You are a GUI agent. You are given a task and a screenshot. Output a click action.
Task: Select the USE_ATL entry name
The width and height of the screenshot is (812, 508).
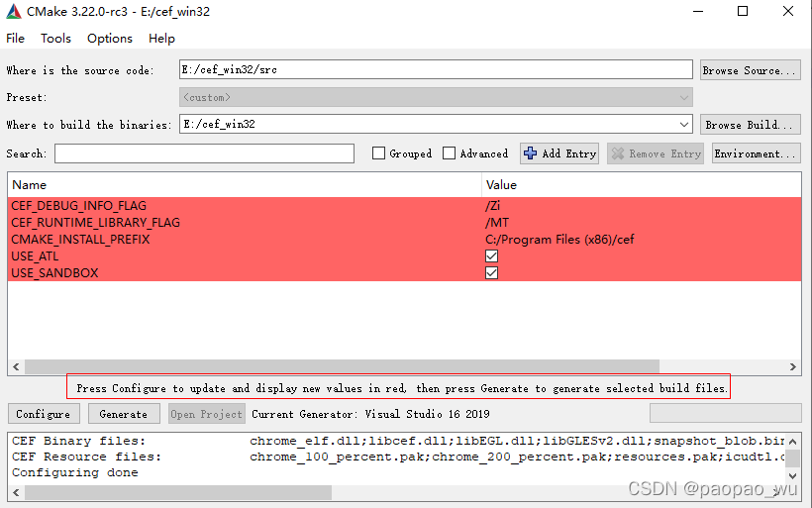pyautogui.click(x=35, y=256)
